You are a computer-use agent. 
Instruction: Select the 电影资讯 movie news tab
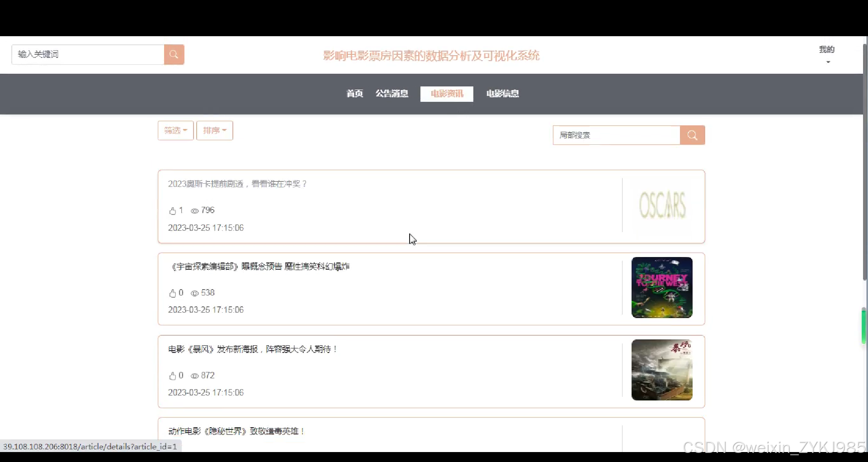(447, 94)
